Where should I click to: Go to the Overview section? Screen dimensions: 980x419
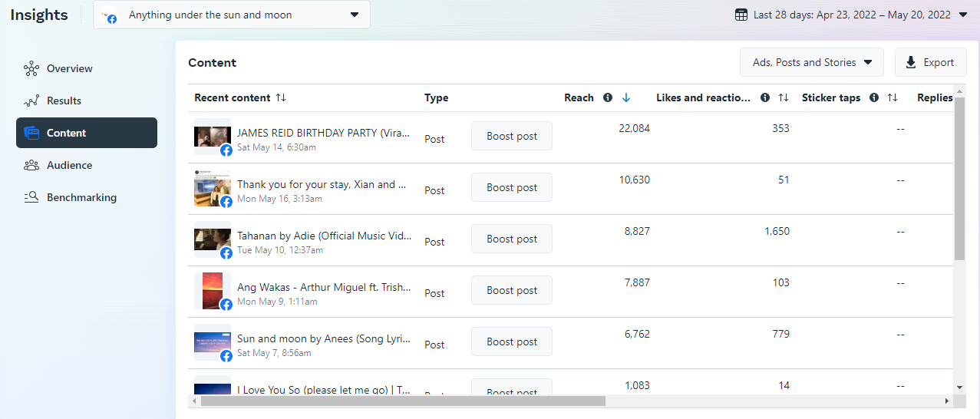[x=69, y=68]
